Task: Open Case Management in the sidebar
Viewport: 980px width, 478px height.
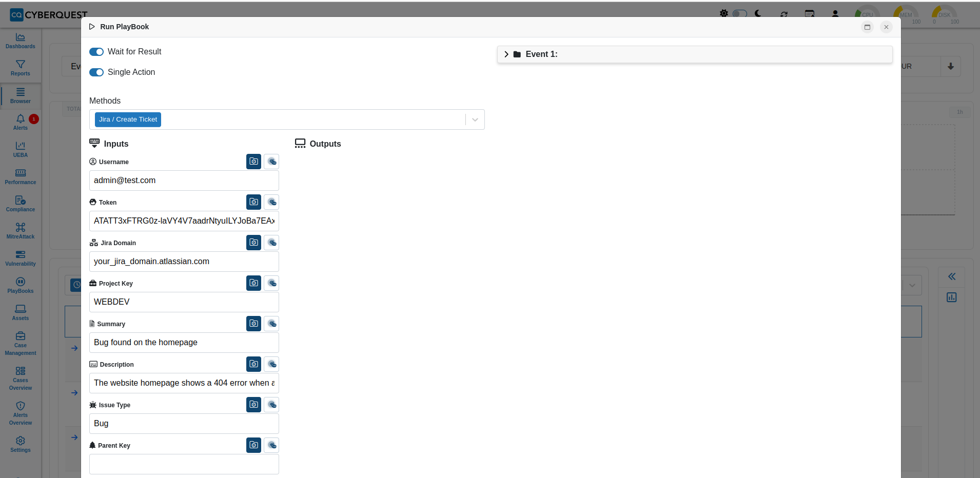Action: click(x=21, y=344)
